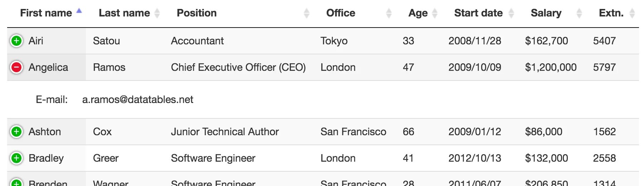Image resolution: width=644 pixels, height=186 pixels.
Task: Click the Salary column header text
Action: point(546,13)
